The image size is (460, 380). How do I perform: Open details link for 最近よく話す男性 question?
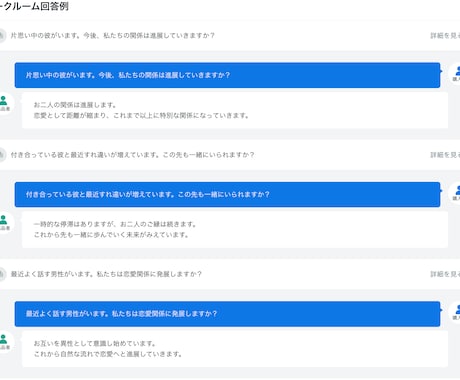[445, 274]
